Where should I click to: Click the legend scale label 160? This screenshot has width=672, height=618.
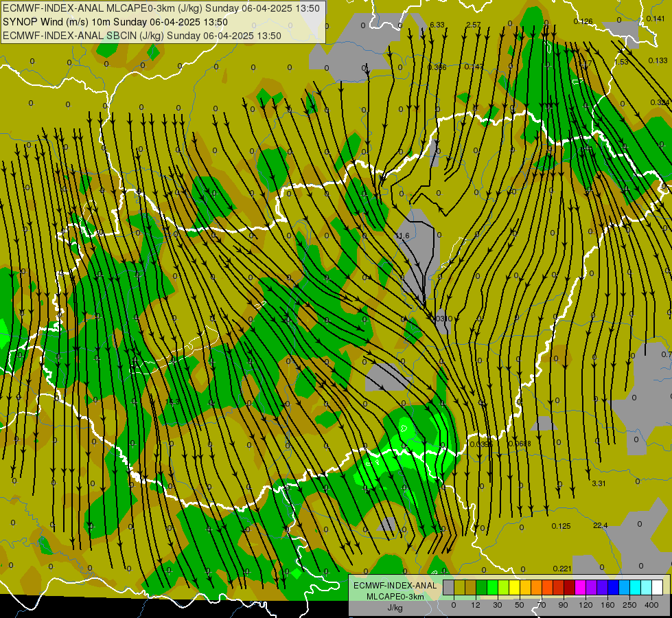[607, 605]
